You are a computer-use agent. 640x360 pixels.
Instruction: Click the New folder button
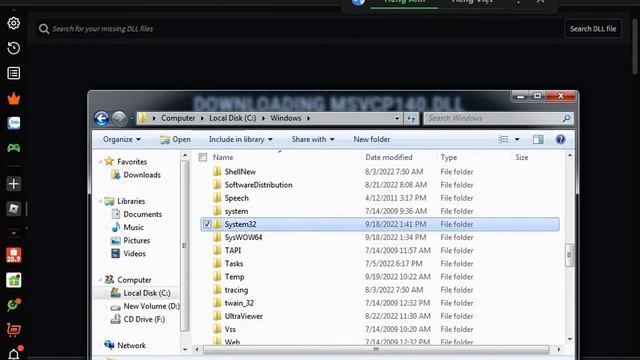pos(372,139)
